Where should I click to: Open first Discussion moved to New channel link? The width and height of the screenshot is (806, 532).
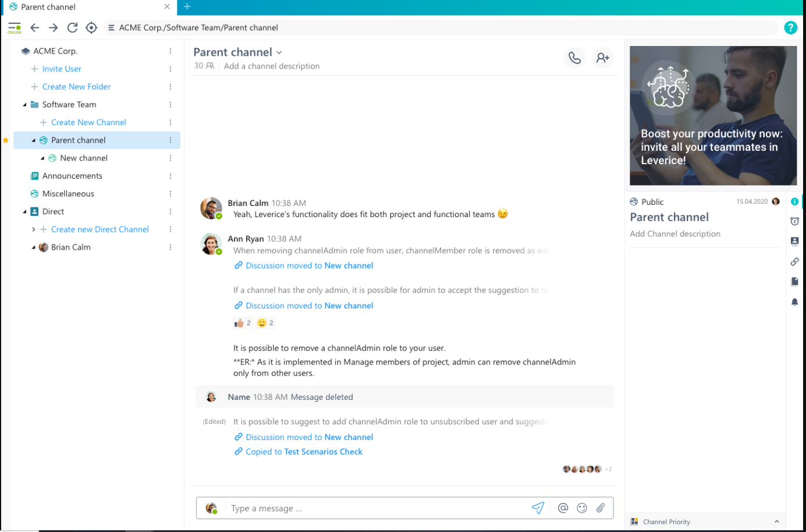tap(309, 265)
